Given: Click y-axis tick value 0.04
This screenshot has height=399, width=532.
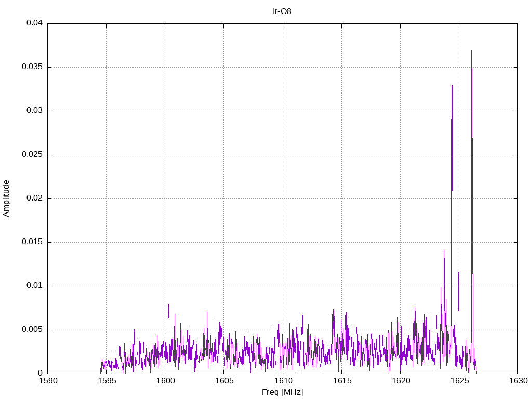Looking at the screenshot, I should [x=34, y=23].
